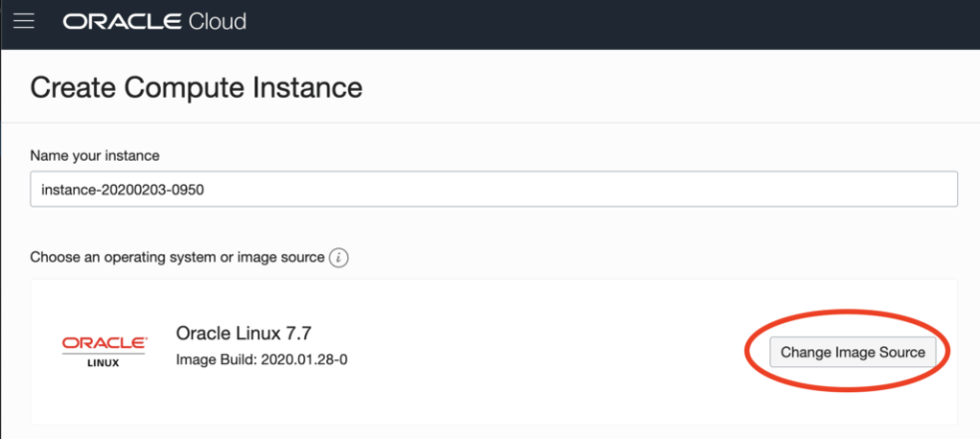Click the 'Create Compute Instance' page heading
This screenshot has width=980, height=439.
(x=197, y=88)
